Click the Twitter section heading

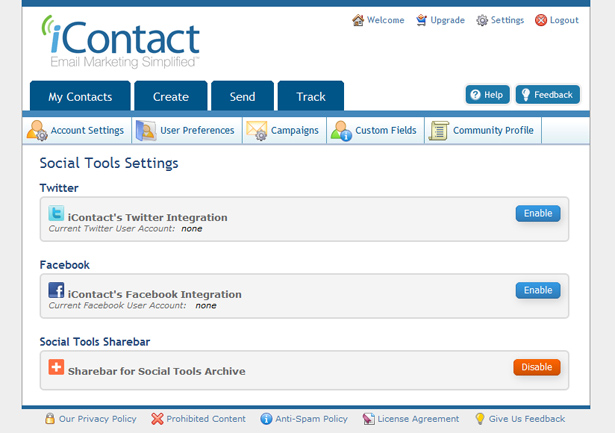[x=59, y=188]
